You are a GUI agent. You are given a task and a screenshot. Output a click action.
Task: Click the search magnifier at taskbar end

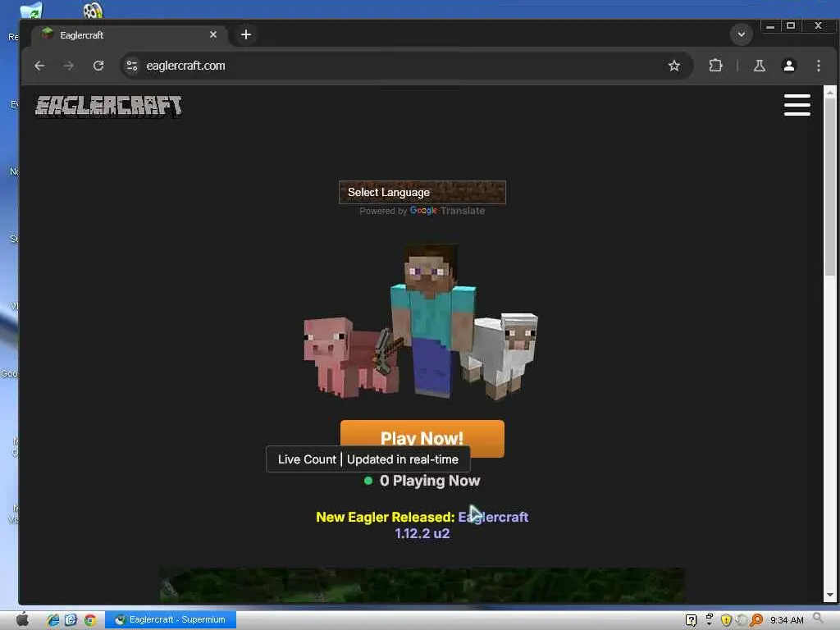[818, 619]
